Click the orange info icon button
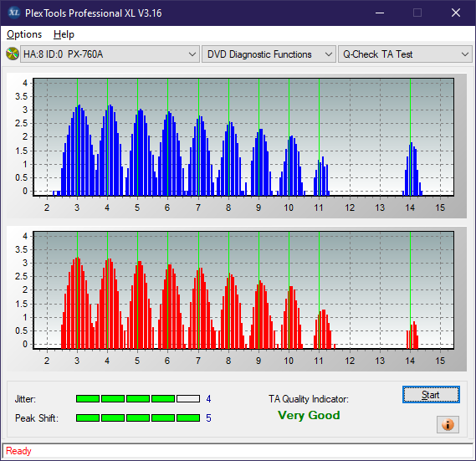This screenshot has width=476, height=461. 448,424
